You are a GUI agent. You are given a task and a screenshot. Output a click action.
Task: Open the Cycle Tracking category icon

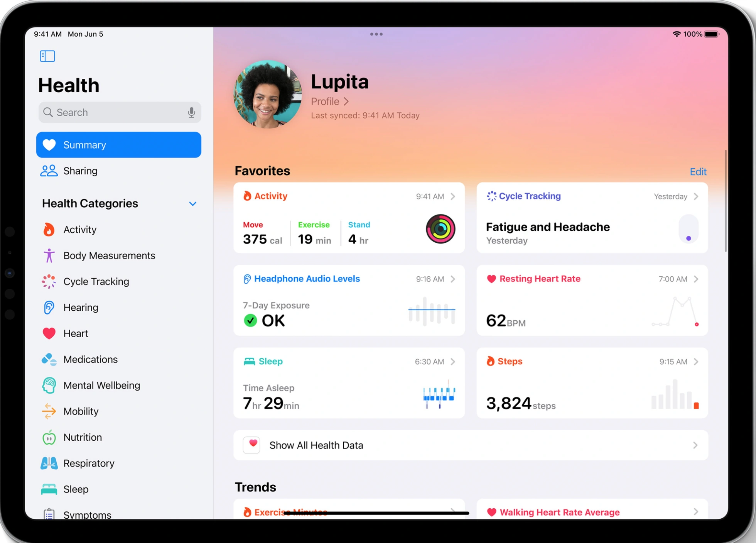tap(48, 282)
